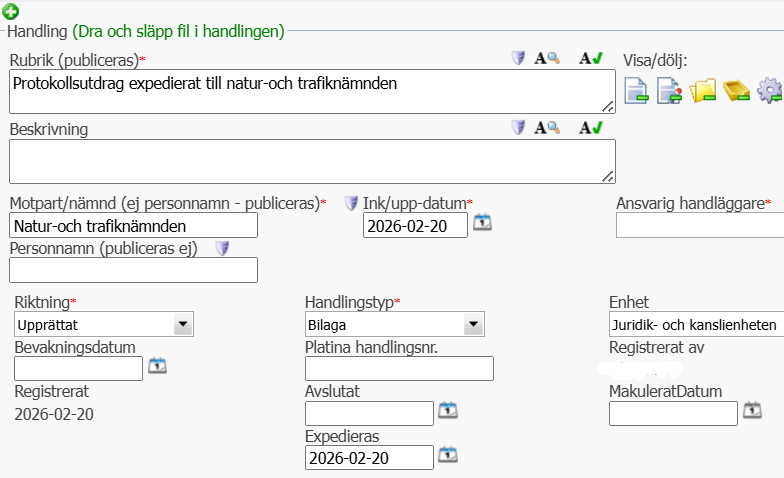784x478 pixels.
Task: Click the text search icon above Rubrik
Action: pyautogui.click(x=547, y=59)
